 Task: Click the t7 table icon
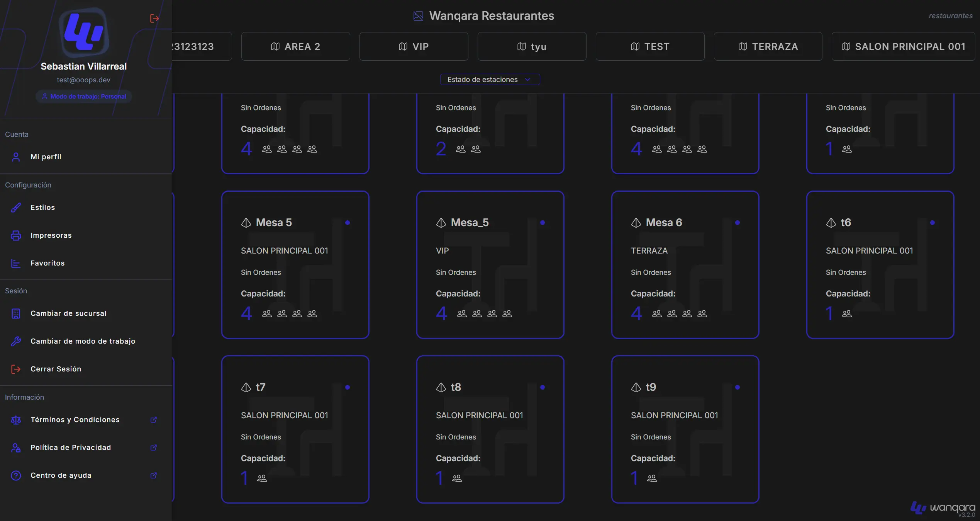(x=246, y=387)
